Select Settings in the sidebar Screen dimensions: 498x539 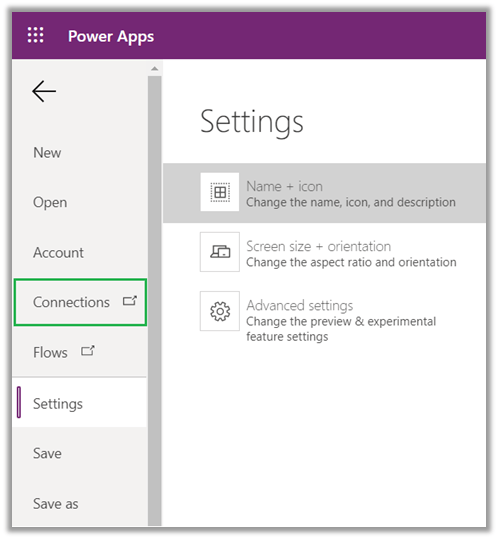pyautogui.click(x=80, y=403)
